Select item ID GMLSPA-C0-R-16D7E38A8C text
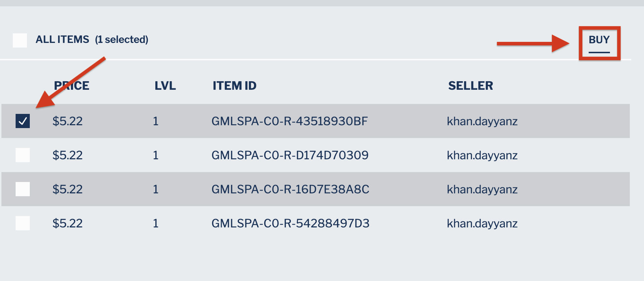This screenshot has width=644, height=281. click(x=290, y=189)
